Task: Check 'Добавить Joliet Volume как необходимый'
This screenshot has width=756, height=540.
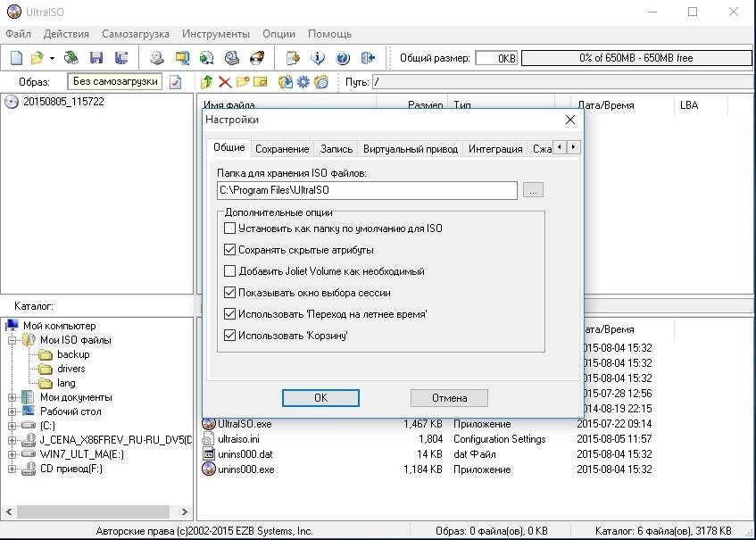Action: pyautogui.click(x=230, y=271)
